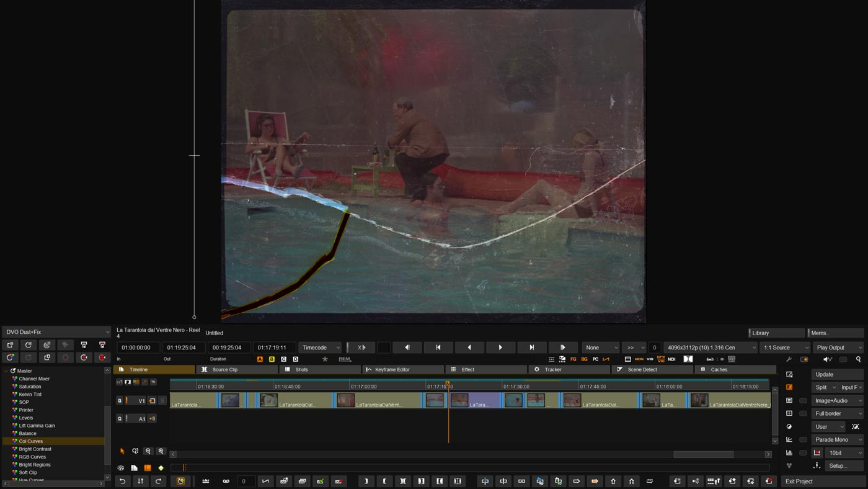Click the redo arrow in bottom toolbar
Viewport: 868px width, 489px height.
pyautogui.click(x=159, y=481)
